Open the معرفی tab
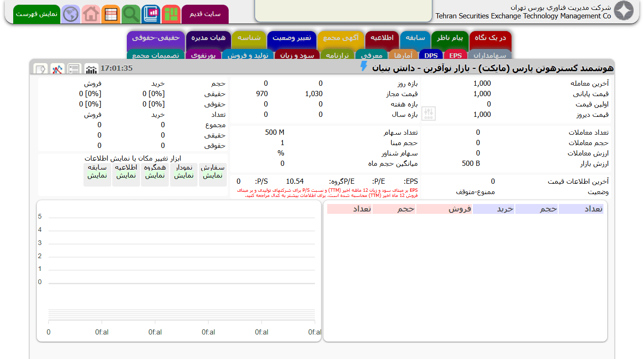 tap(372, 55)
